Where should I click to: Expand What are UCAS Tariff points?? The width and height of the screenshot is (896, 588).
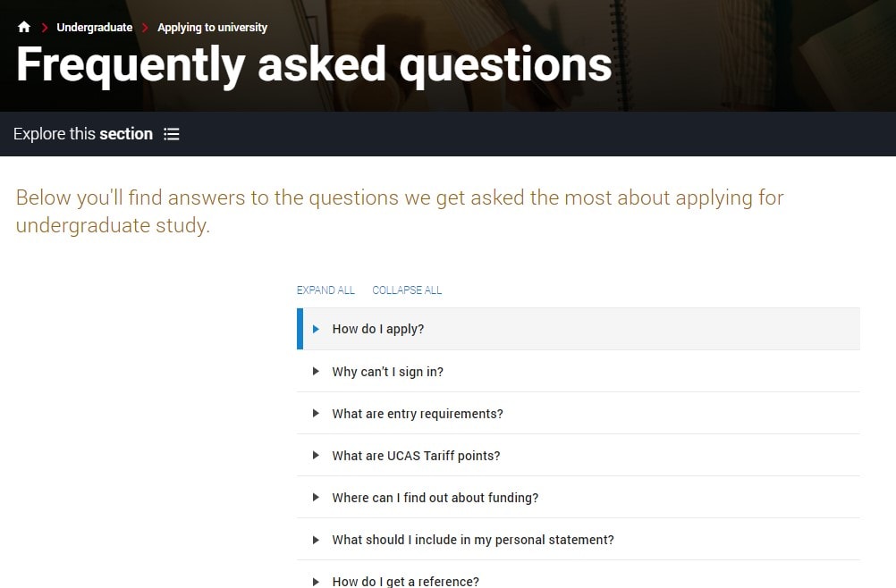(416, 456)
